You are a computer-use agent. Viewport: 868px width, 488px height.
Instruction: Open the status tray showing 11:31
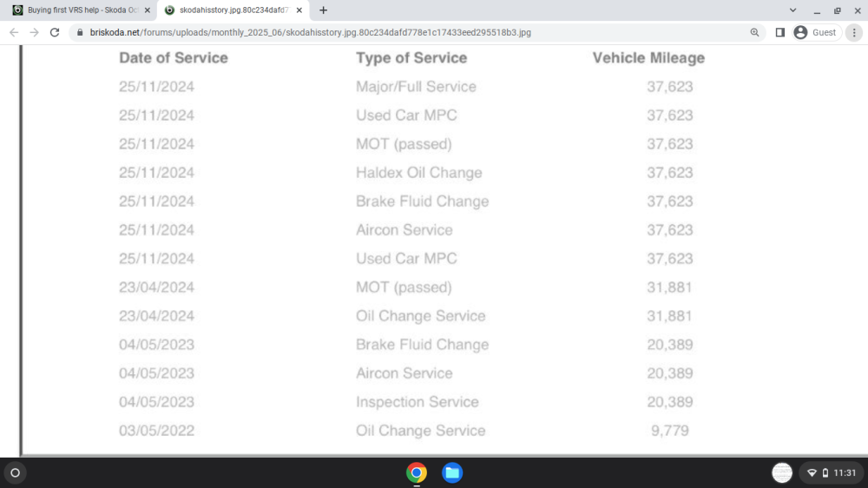832,472
